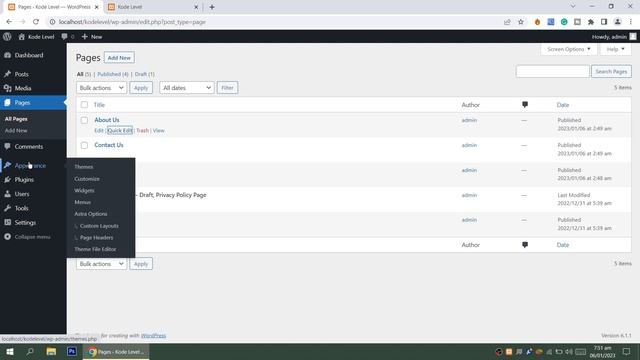
Task: Open the Contact Us page title
Action: tap(109, 145)
